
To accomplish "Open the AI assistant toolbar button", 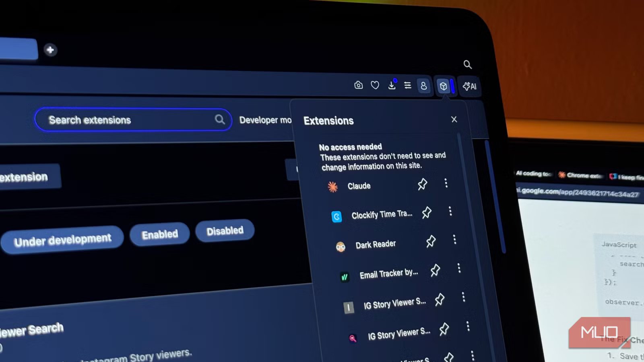I will 469,86.
